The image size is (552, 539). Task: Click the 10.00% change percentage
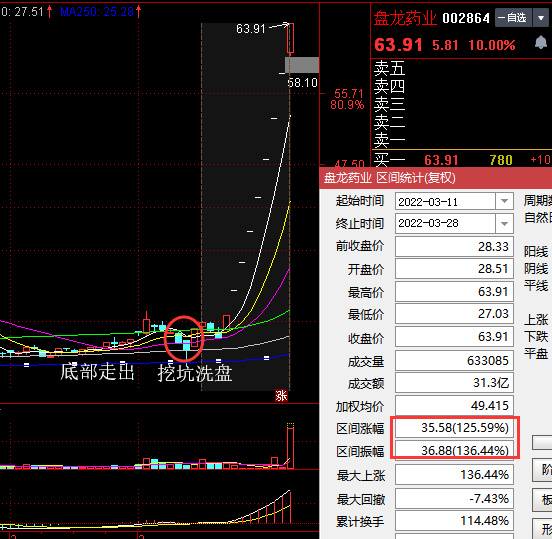coord(492,45)
